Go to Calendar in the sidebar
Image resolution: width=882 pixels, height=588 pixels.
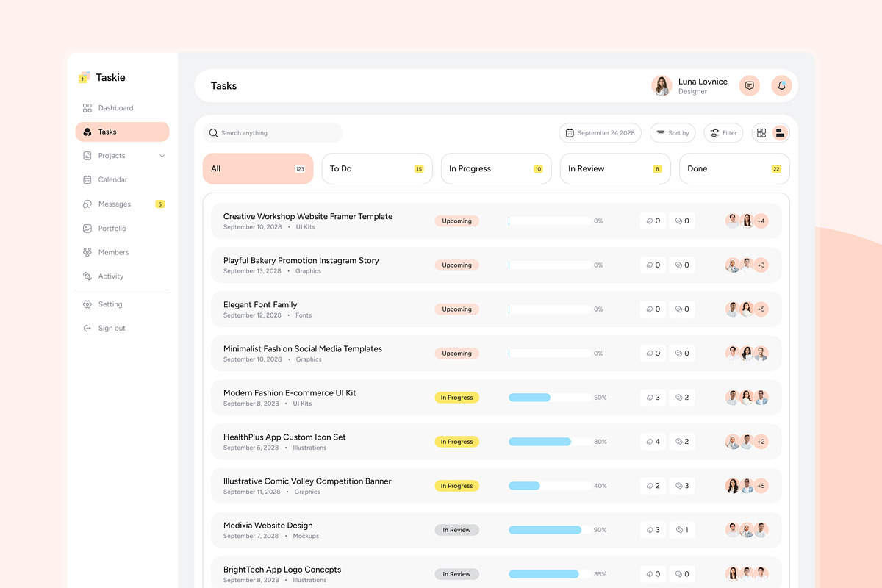(112, 180)
